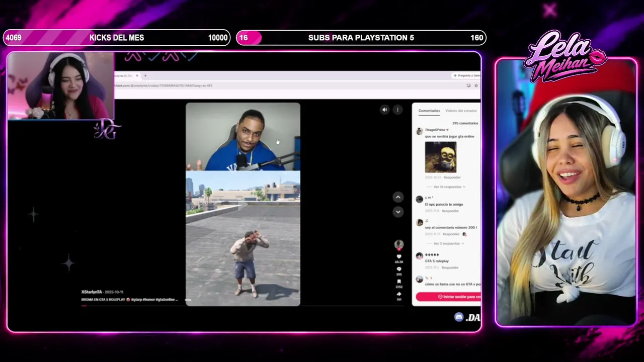Reply to 'soy el comentario número 300' comment
The width and height of the screenshot is (644, 362).
[451, 234]
